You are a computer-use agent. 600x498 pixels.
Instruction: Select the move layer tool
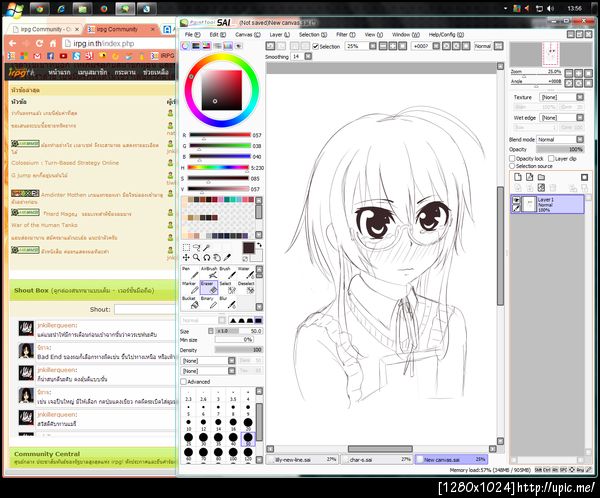[x=186, y=258]
